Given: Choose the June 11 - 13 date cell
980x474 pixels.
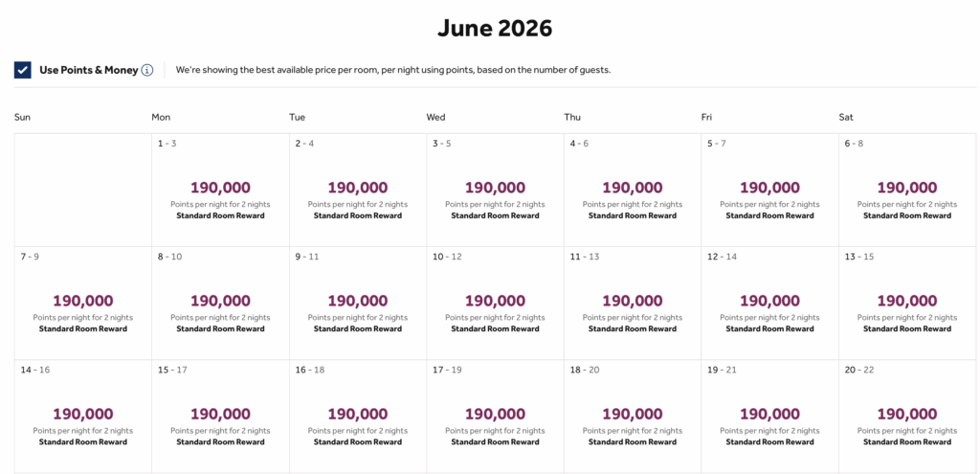Looking at the screenshot, I should 633,303.
